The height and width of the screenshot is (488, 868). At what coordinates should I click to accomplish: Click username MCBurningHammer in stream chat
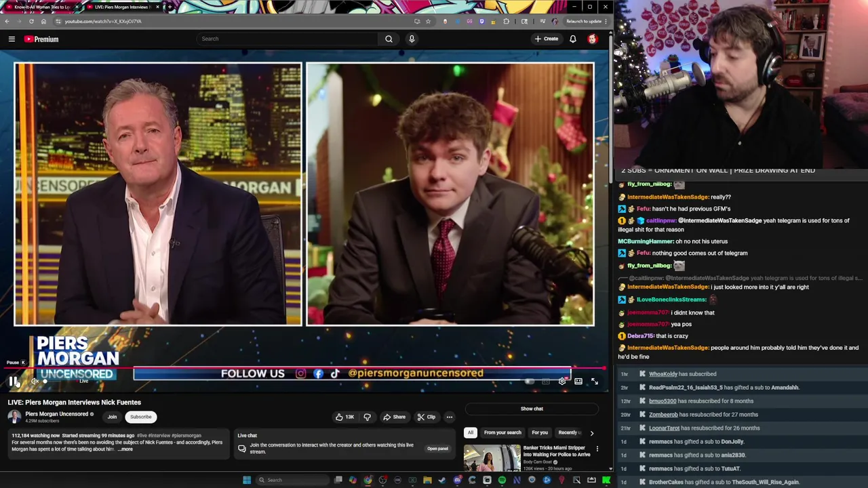click(646, 241)
